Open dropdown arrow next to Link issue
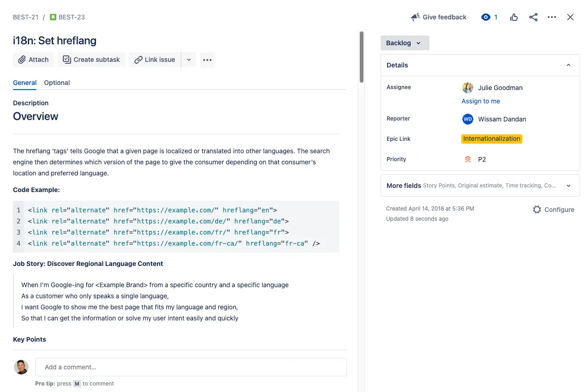The width and height of the screenshot is (587, 392). (188, 60)
